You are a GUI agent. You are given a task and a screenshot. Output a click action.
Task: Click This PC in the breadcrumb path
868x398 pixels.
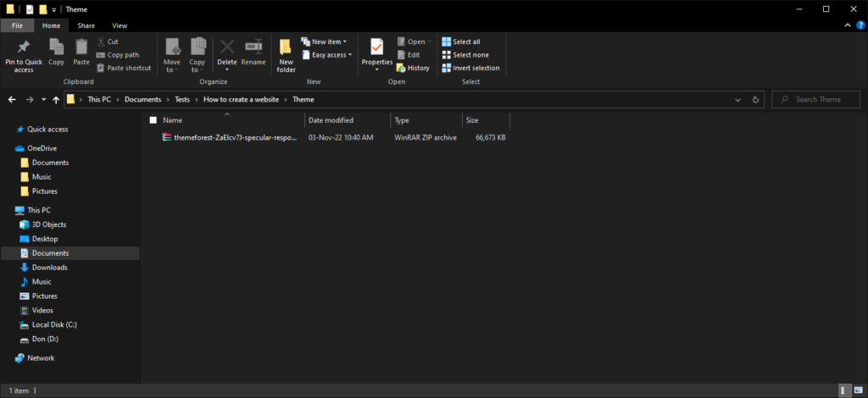tap(99, 100)
